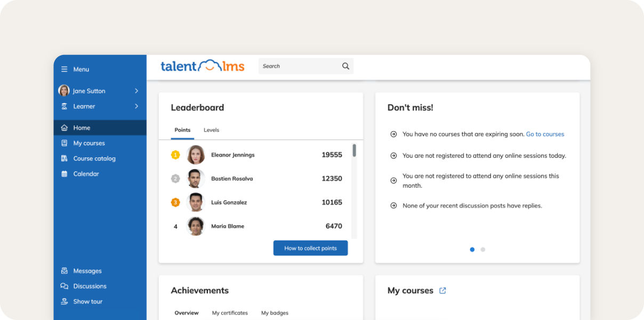Open the Home sidebar icon

(x=64, y=127)
